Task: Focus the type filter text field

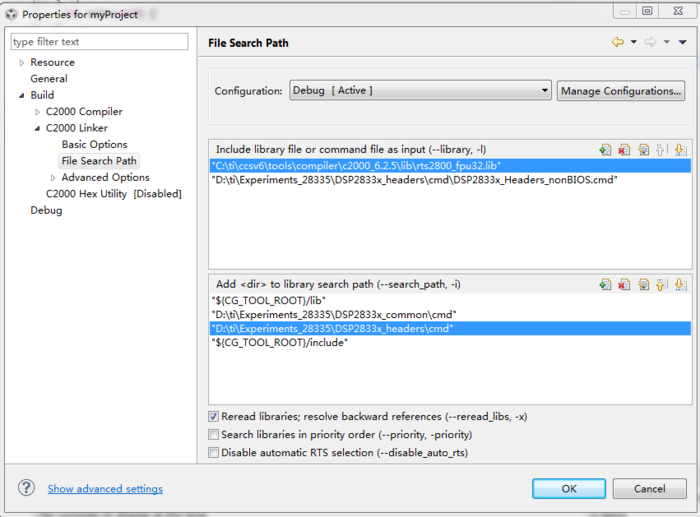Action: pyautogui.click(x=99, y=42)
